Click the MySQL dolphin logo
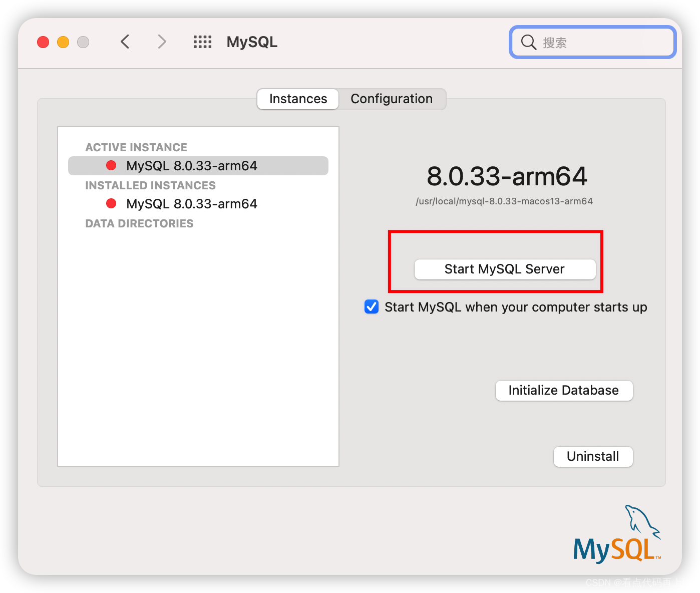This screenshot has width=700, height=593. [x=617, y=533]
